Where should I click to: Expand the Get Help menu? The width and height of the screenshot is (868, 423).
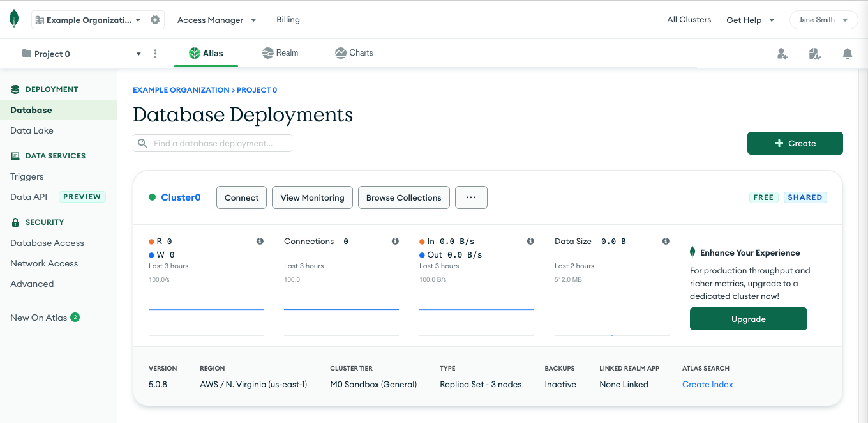point(751,20)
